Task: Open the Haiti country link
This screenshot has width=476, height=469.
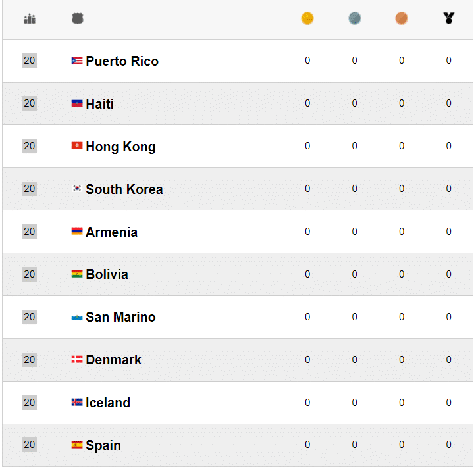Action: pyautogui.click(x=99, y=104)
